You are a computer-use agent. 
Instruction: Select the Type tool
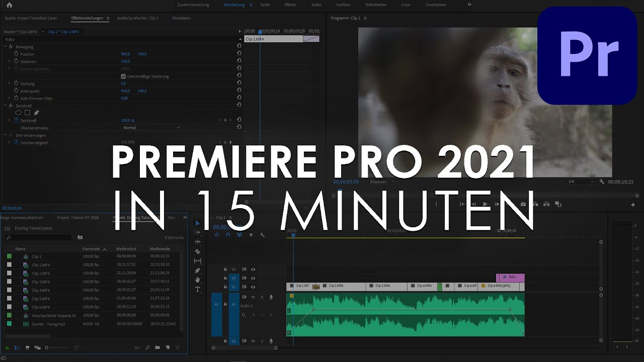click(x=197, y=290)
